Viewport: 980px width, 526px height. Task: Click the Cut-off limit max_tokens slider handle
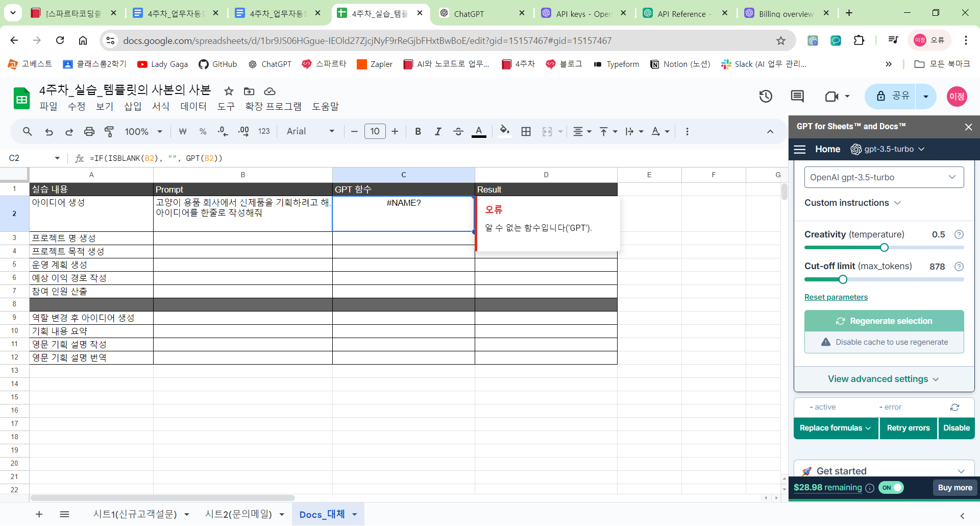tap(843, 279)
